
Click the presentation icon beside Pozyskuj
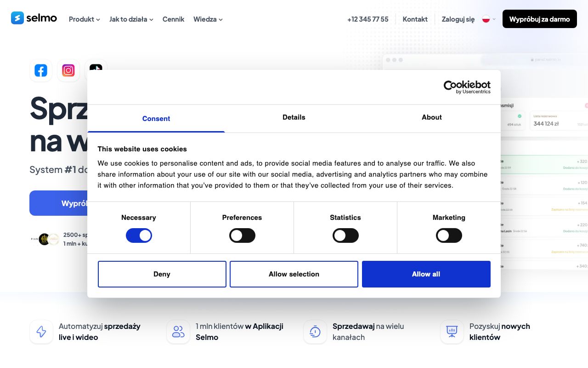point(452,332)
